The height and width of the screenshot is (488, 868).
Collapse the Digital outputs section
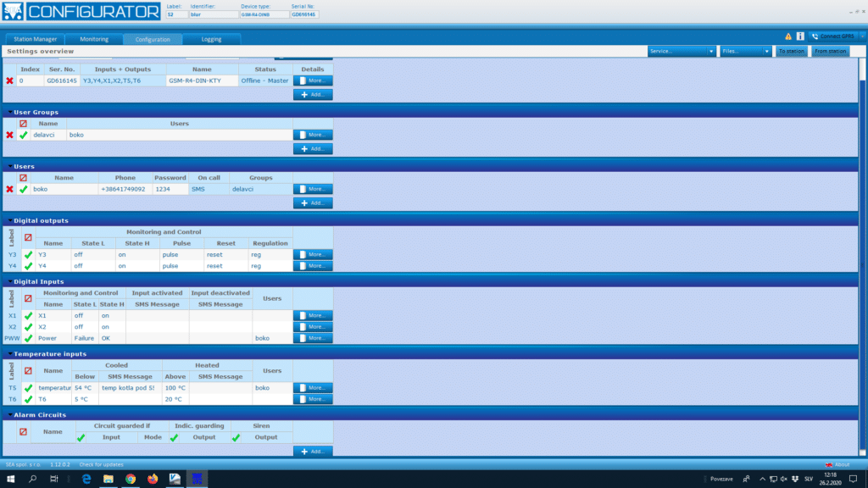(x=10, y=221)
